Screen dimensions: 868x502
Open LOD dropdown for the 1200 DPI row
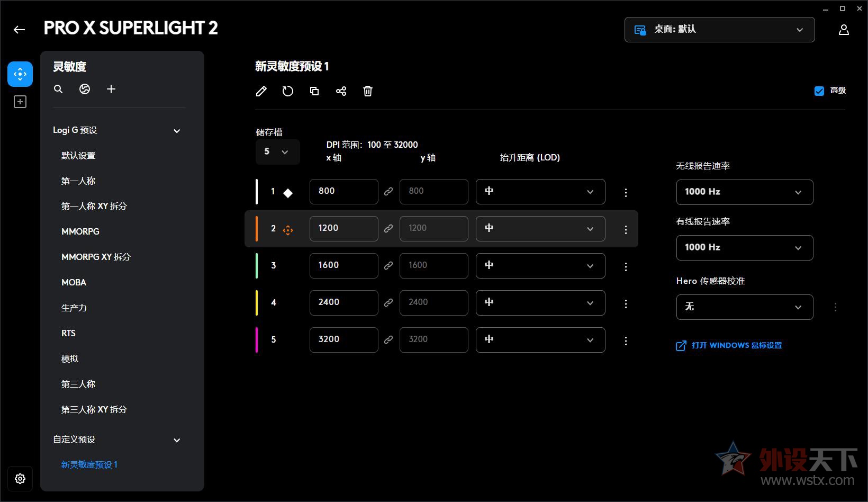point(540,229)
